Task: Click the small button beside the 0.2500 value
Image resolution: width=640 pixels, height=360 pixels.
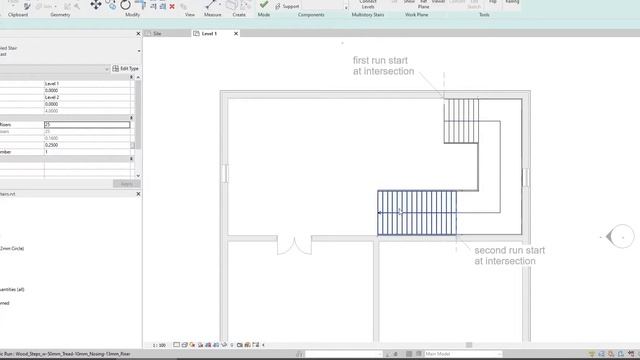Action: [133, 145]
